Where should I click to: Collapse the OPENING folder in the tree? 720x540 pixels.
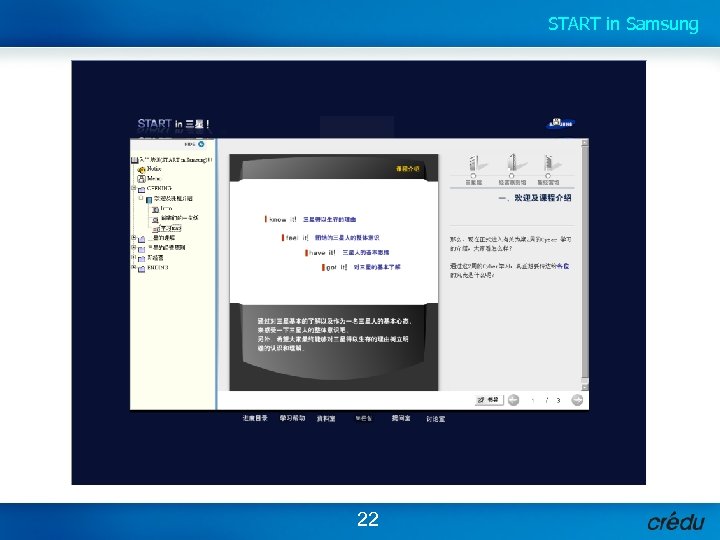click(134, 188)
